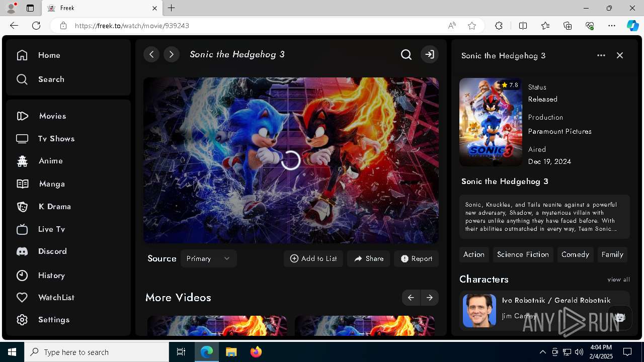Close the Freek tab
This screenshot has width=644, height=362.
pyautogui.click(x=154, y=8)
